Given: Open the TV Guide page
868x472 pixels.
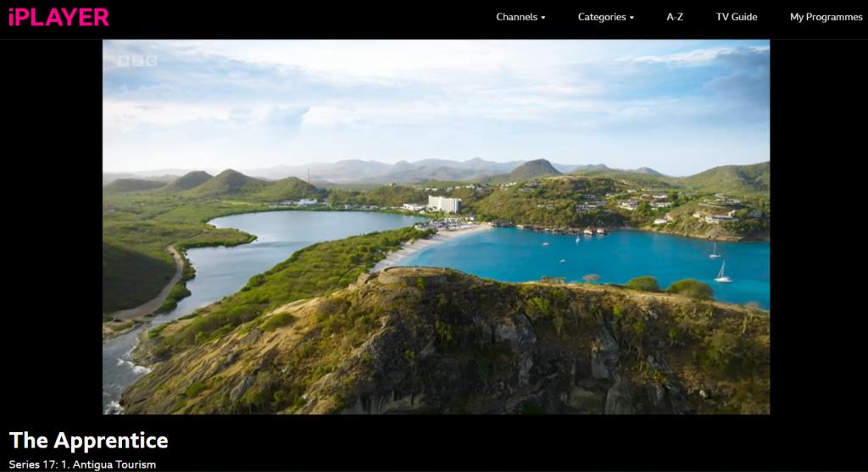Looking at the screenshot, I should tap(737, 17).
